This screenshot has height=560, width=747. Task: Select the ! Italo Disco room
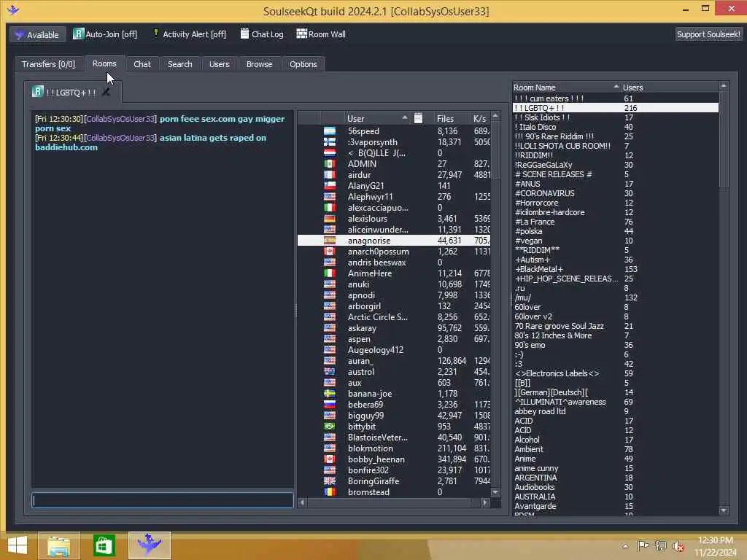[616, 127]
